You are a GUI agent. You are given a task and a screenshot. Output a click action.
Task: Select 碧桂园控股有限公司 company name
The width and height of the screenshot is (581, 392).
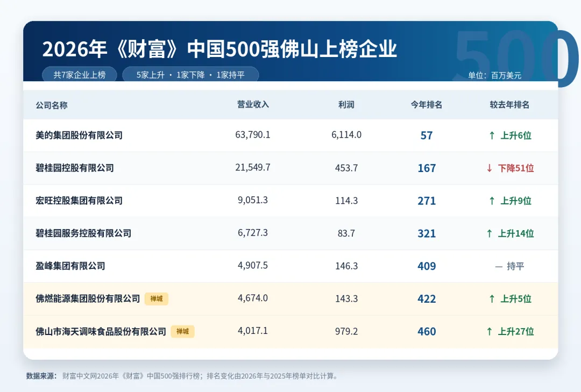click(x=74, y=168)
